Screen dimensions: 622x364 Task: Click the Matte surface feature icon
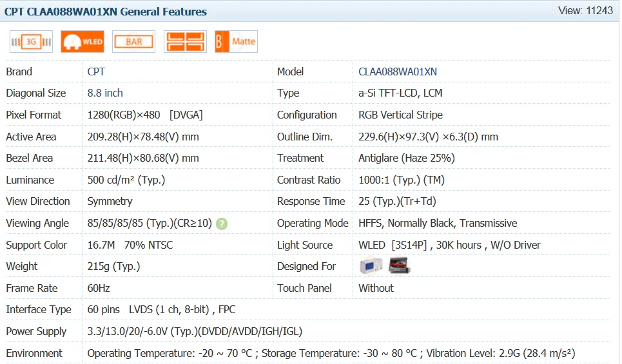tap(236, 42)
